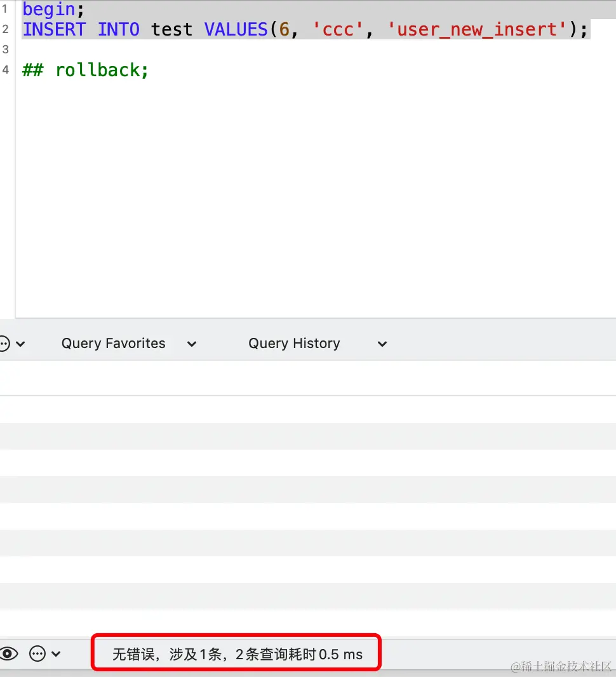Click the 'ccc' string value in the query
616x677 pixels.
[338, 29]
